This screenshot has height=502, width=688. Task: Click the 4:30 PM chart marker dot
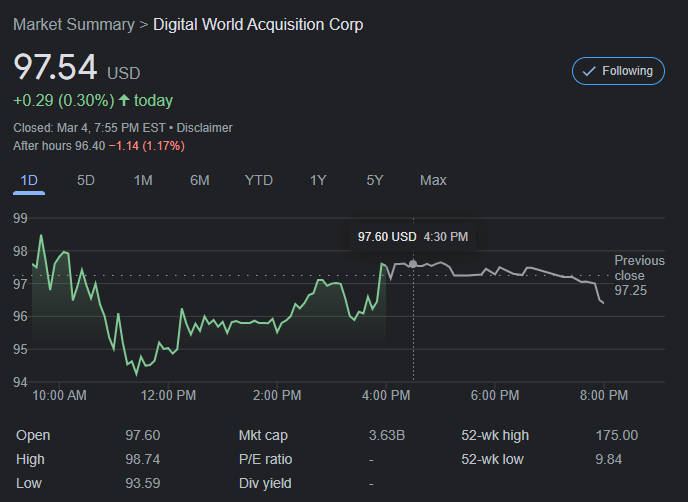(x=412, y=264)
